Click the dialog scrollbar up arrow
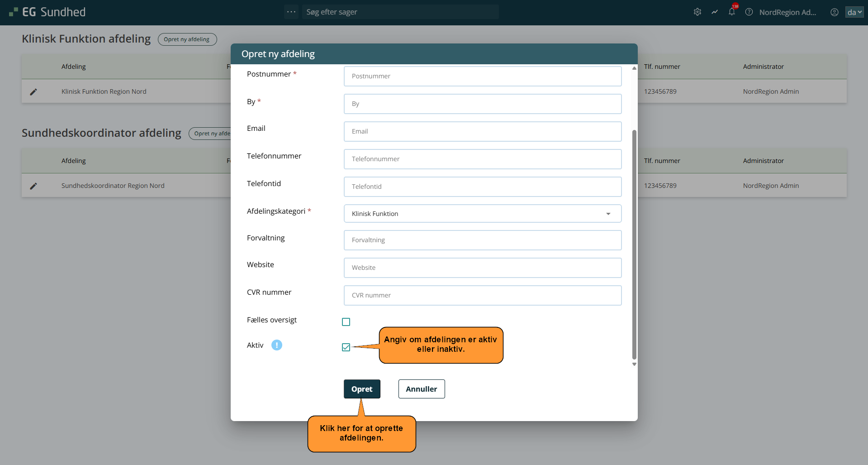This screenshot has width=868, height=465. click(x=634, y=68)
